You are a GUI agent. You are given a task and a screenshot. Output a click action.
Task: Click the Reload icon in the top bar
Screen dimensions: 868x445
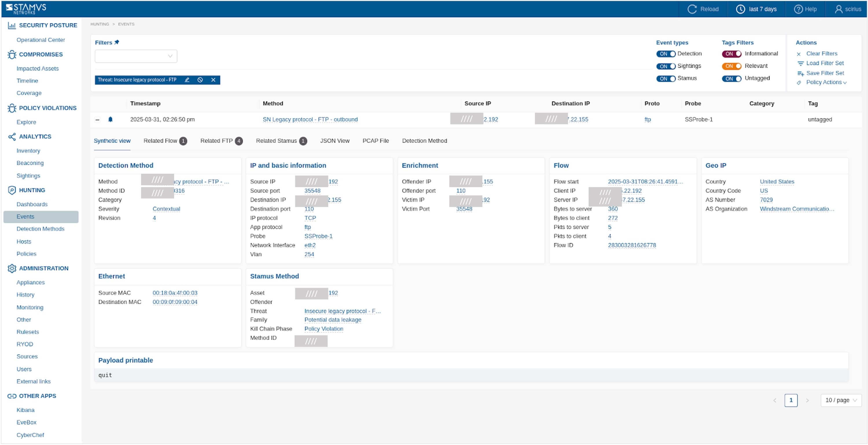click(x=692, y=9)
